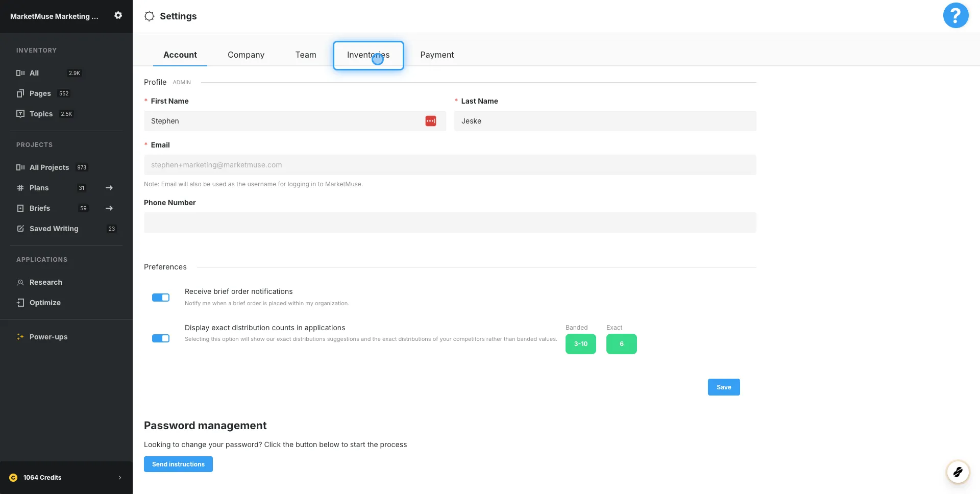Select the Plans hash icon
The width and height of the screenshot is (980, 494).
[x=20, y=188]
